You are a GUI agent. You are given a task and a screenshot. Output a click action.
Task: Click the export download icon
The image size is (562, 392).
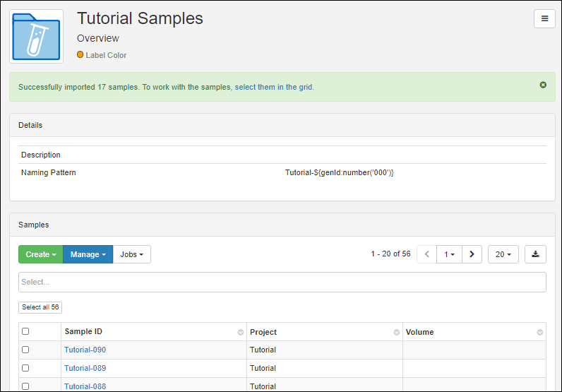[x=535, y=254]
